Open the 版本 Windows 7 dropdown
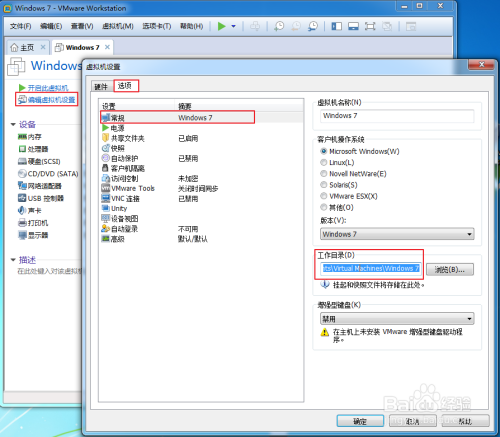This screenshot has width=500, height=437. (397, 234)
